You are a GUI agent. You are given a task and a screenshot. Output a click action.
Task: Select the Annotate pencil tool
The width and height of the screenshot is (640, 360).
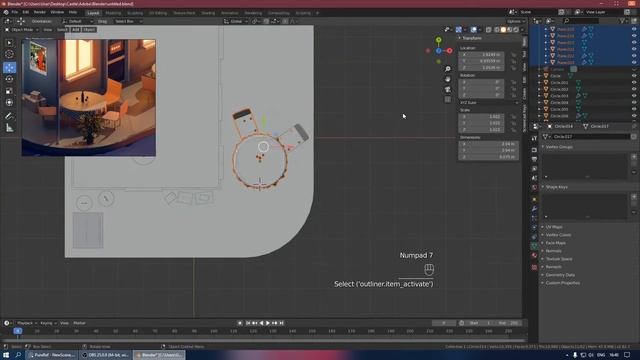tap(9, 116)
